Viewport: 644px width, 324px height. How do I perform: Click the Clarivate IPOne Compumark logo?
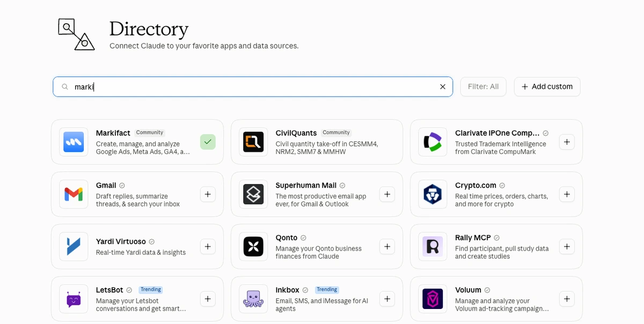[433, 142]
